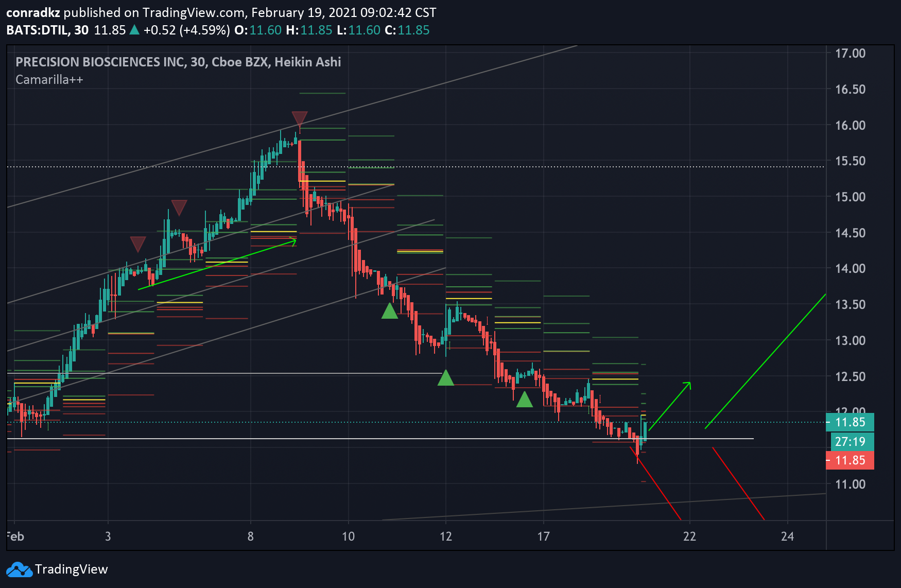901x588 pixels.
Task: Click the 27:19 bar countdown tag
Action: click(852, 441)
